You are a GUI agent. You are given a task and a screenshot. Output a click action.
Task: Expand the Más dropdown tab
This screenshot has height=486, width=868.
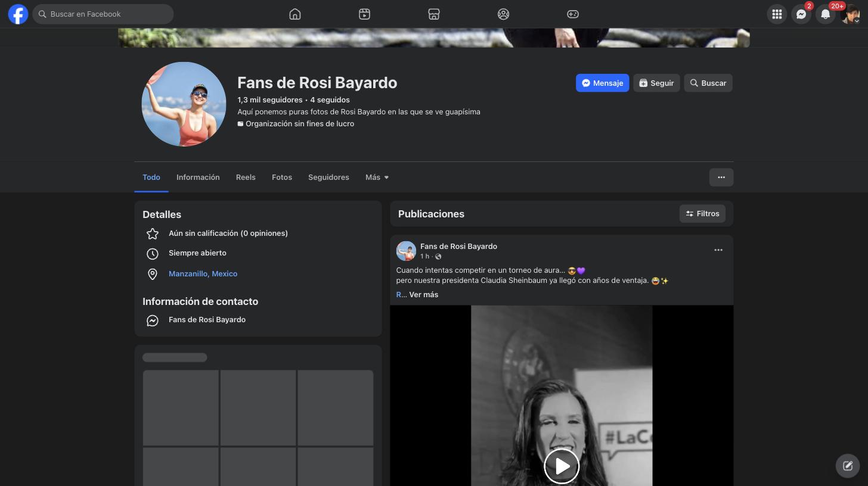(x=377, y=177)
